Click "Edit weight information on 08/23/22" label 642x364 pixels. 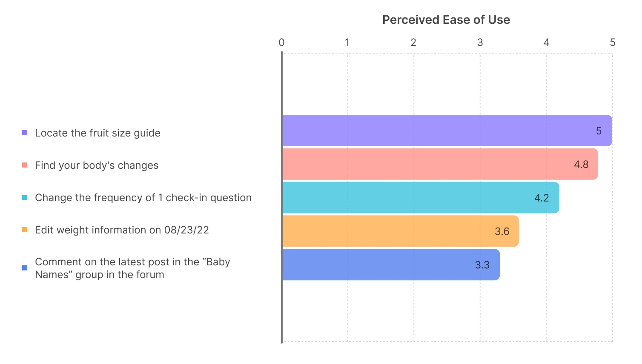pyautogui.click(x=122, y=230)
